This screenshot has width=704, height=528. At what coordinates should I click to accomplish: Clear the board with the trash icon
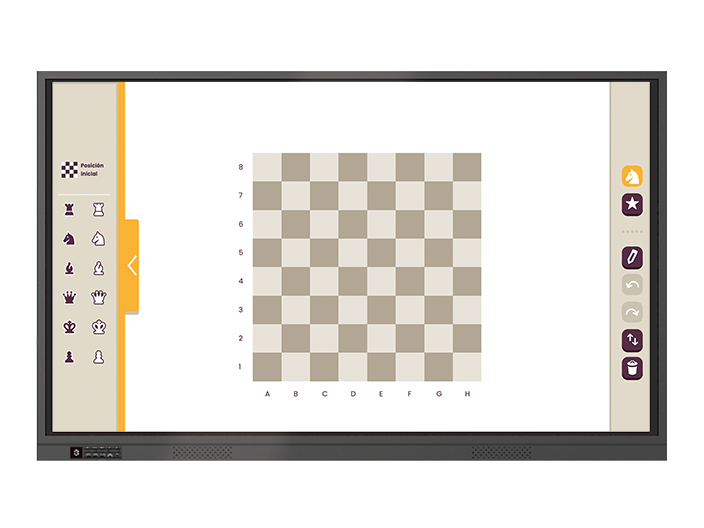[x=632, y=369]
